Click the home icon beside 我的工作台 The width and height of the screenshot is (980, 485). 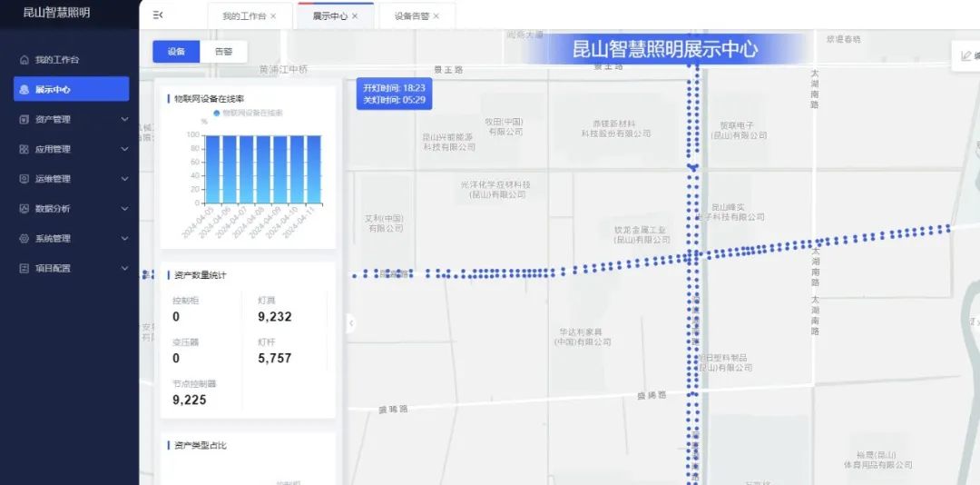pyautogui.click(x=24, y=60)
